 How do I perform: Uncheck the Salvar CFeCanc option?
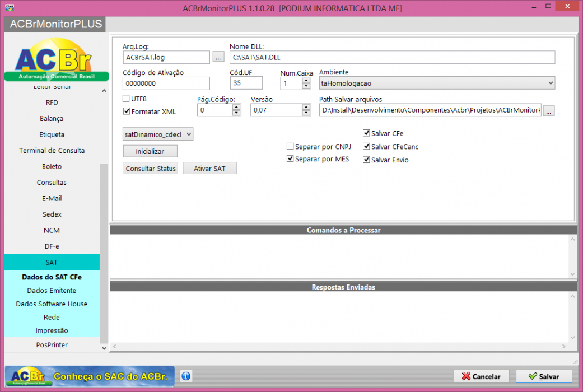click(367, 147)
